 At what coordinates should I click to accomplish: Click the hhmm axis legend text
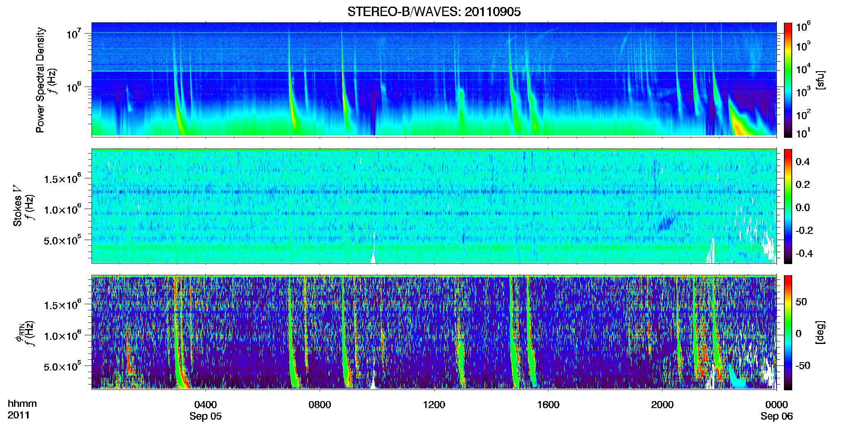point(22,404)
